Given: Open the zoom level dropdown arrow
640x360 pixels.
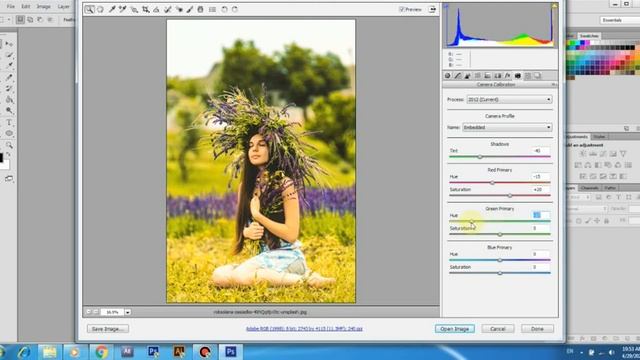Looking at the screenshot, I should (x=128, y=312).
